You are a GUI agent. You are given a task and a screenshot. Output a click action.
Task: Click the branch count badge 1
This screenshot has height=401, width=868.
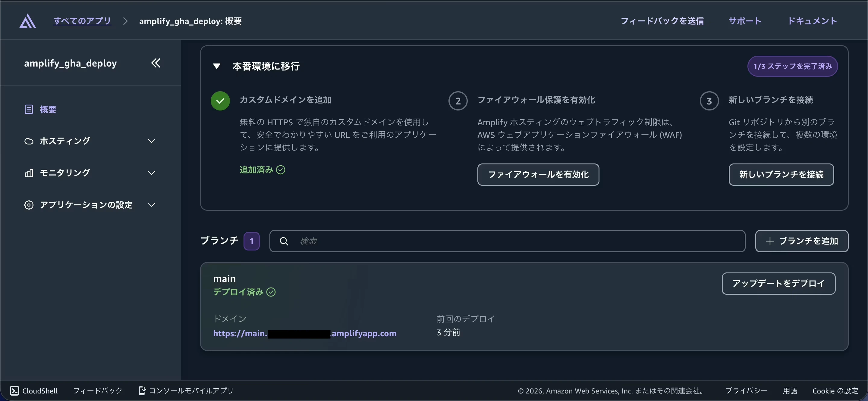click(x=252, y=241)
